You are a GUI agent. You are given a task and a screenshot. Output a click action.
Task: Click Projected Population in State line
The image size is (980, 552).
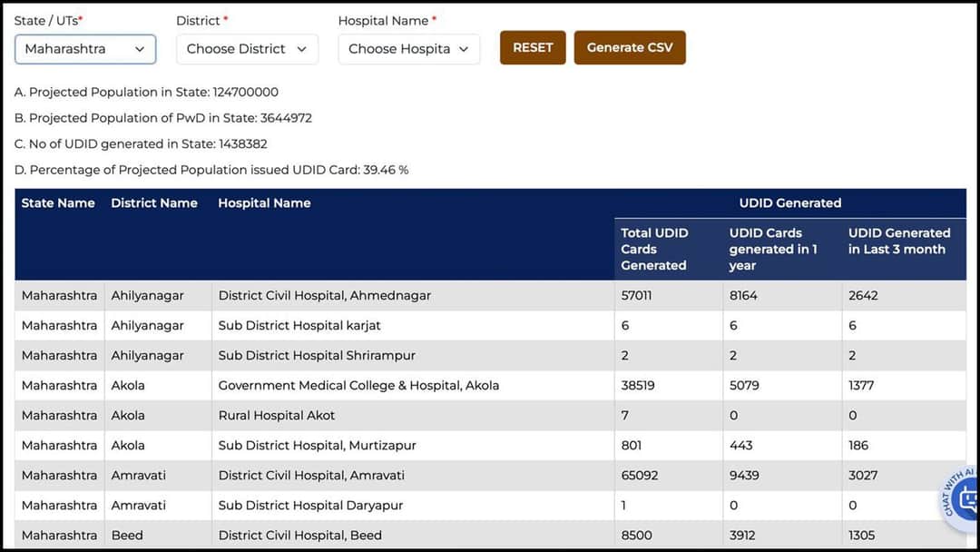[146, 92]
